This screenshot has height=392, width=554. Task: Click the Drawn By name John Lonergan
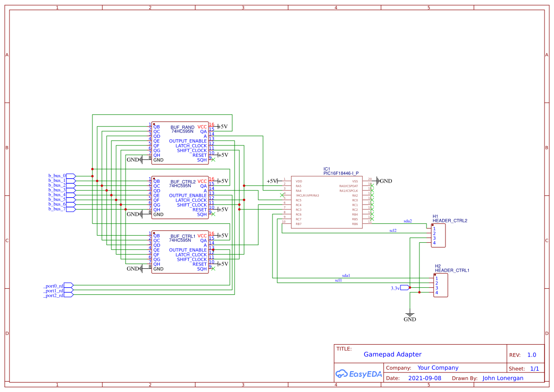pyautogui.click(x=503, y=378)
